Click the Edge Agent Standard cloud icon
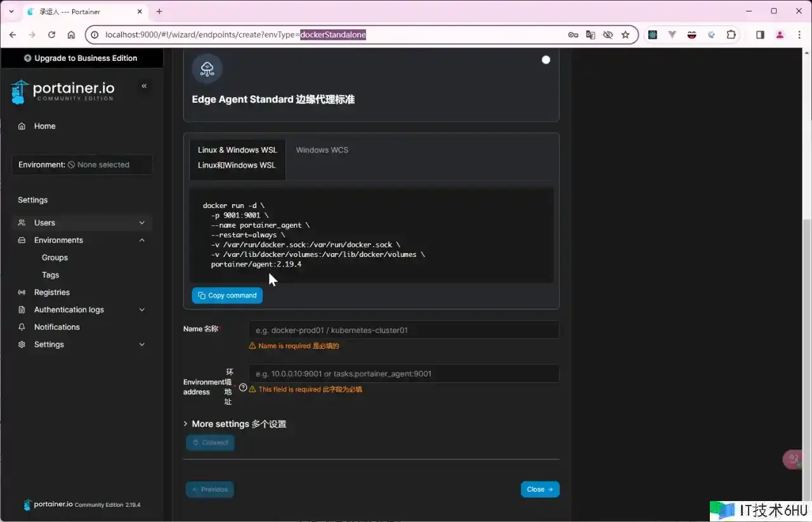 pyautogui.click(x=207, y=69)
